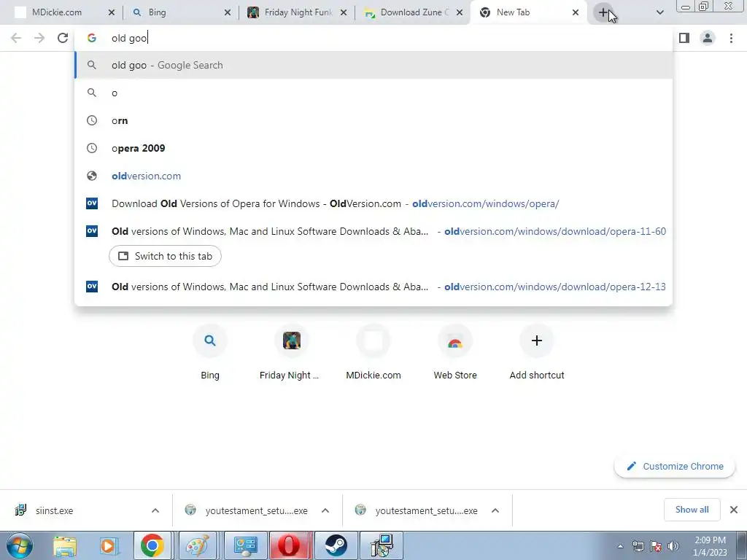The image size is (747, 560).
Task: Open Steam from the taskbar
Action: click(x=336, y=545)
